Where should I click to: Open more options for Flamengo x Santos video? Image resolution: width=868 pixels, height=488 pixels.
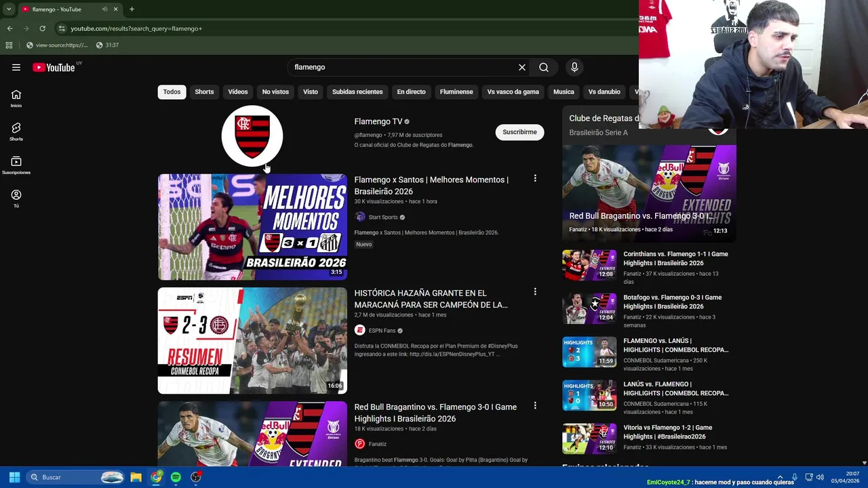click(535, 178)
